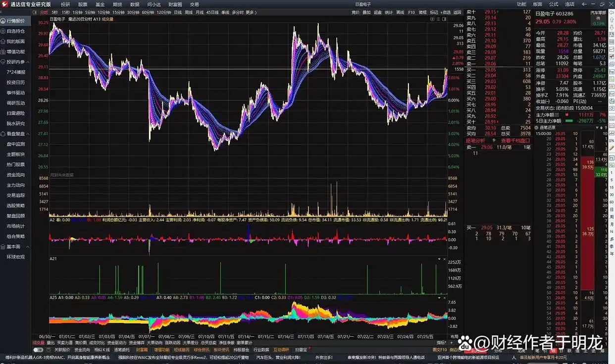Collapse the A21 indicator panel via its chevron

[x=439, y=259]
